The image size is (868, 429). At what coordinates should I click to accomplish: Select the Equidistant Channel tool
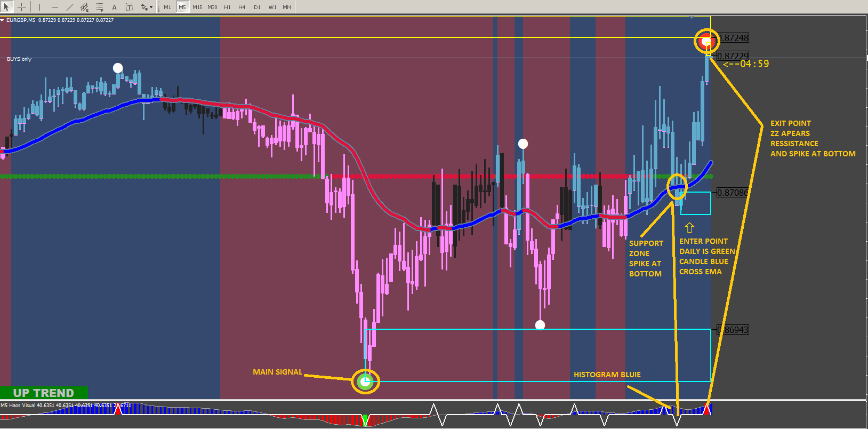coord(84,7)
